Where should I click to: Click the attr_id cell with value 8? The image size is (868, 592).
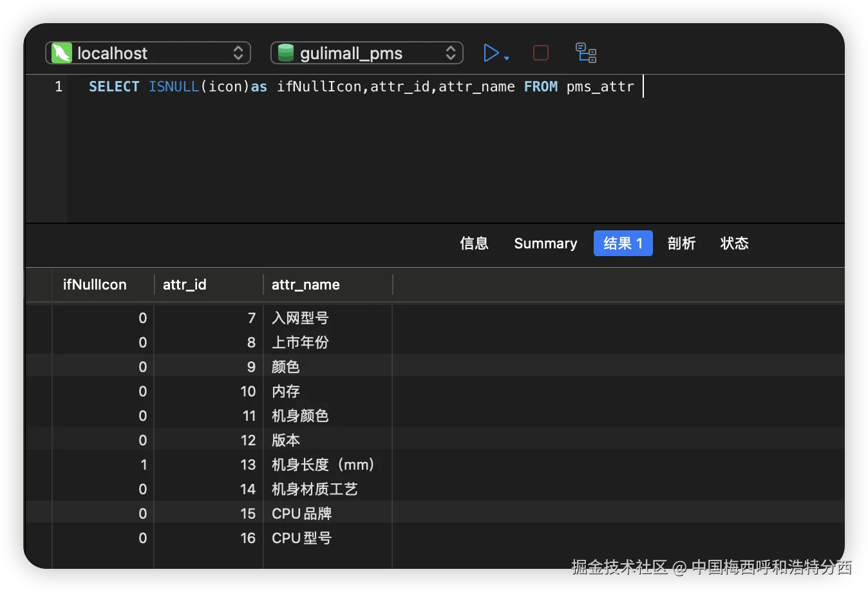click(209, 342)
